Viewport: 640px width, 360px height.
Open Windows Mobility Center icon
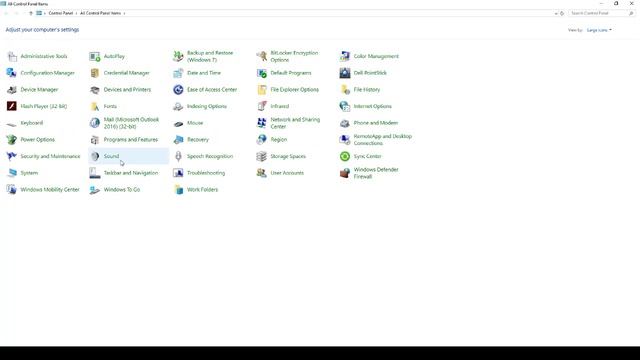pos(12,190)
